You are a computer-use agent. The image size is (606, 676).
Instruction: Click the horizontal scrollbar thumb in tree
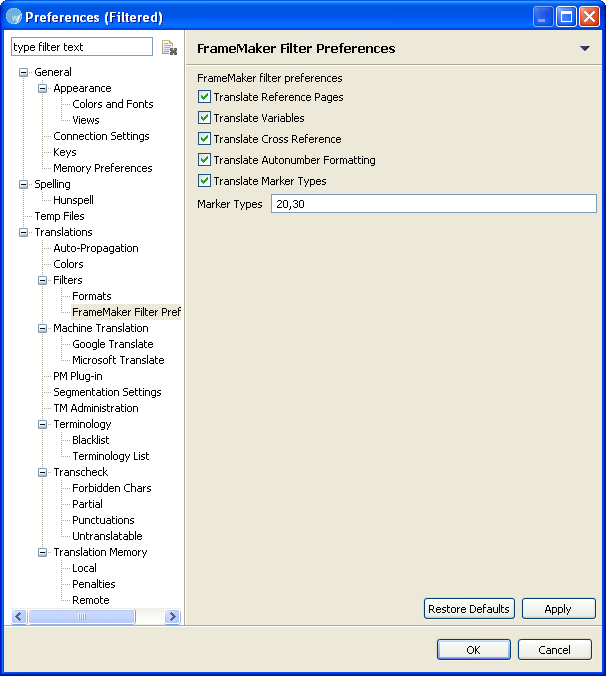coord(82,617)
